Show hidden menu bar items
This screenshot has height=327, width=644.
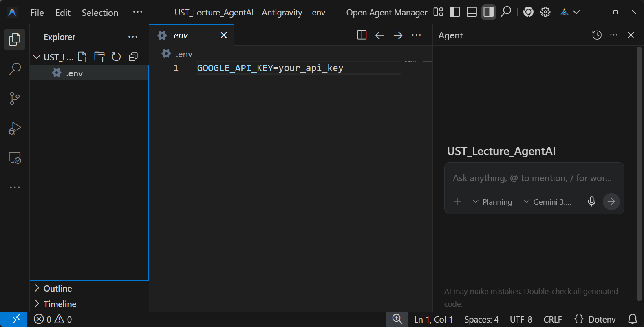coord(138,12)
